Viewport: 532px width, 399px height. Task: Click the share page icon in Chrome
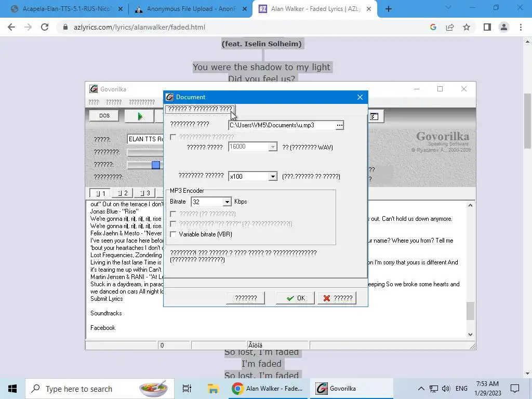[x=450, y=27]
